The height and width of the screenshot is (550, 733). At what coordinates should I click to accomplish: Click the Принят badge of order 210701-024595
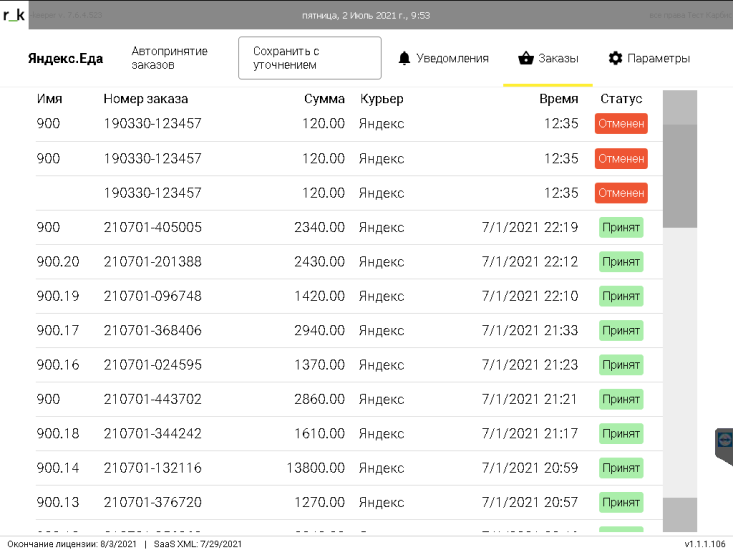click(x=621, y=365)
